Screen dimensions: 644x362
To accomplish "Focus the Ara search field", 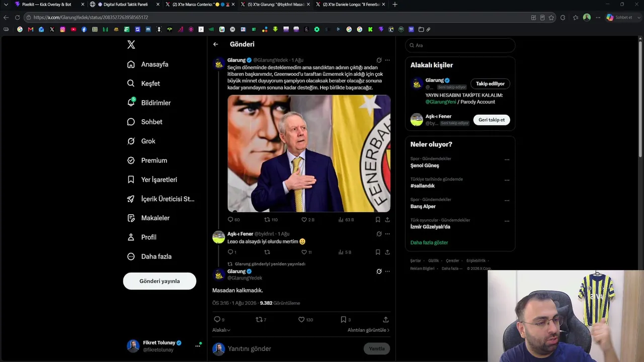I will coord(460,45).
